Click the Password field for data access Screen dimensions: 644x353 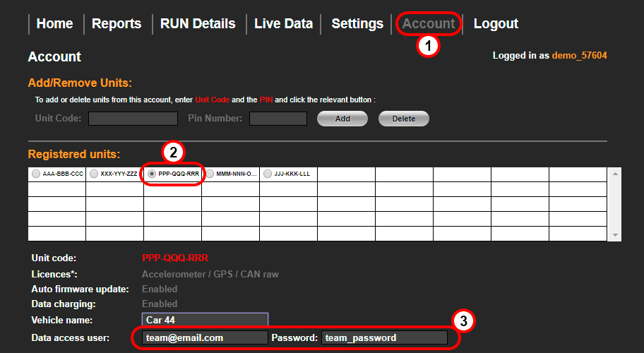click(x=384, y=338)
